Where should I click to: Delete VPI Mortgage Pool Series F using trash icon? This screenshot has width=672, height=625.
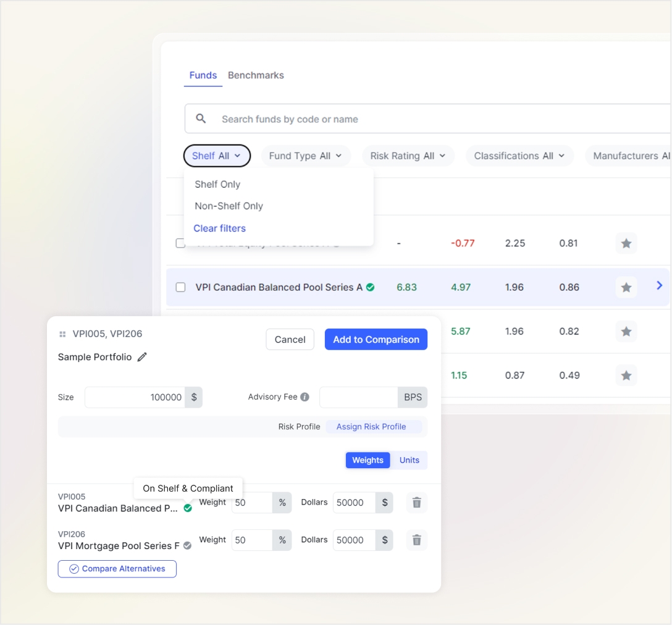(x=416, y=540)
